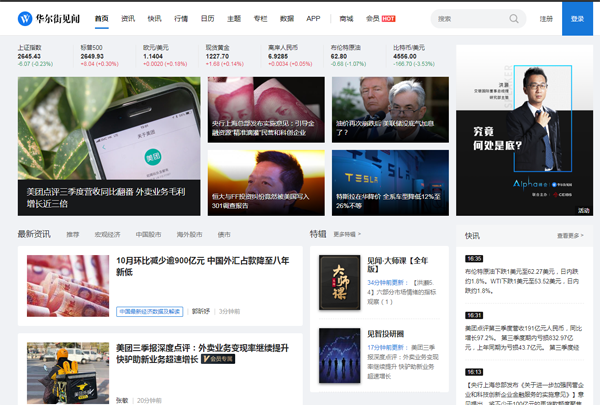This screenshot has width=600, height=405.
Task: Select the 中国股市 news filter
Action: (x=148, y=235)
